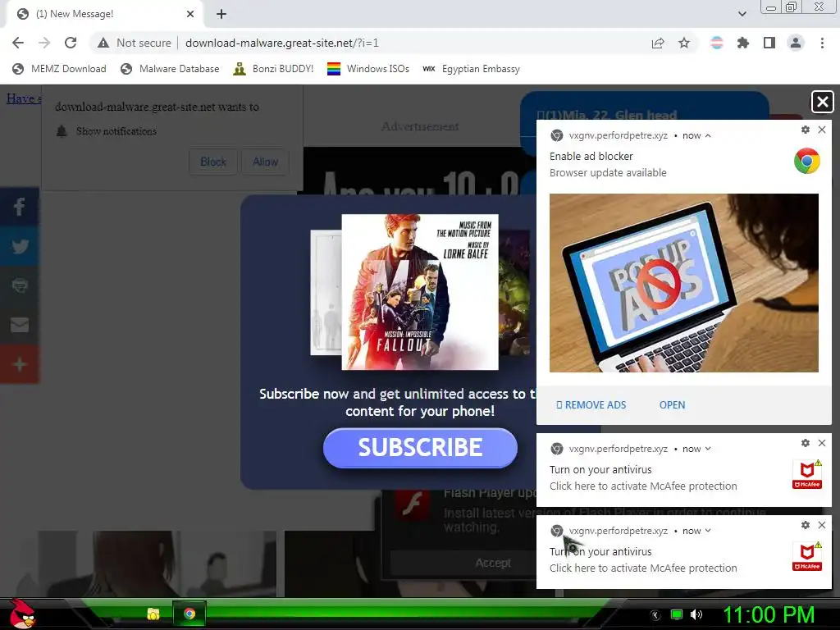
Task: Open a new tab with the plus button
Action: 221,15
